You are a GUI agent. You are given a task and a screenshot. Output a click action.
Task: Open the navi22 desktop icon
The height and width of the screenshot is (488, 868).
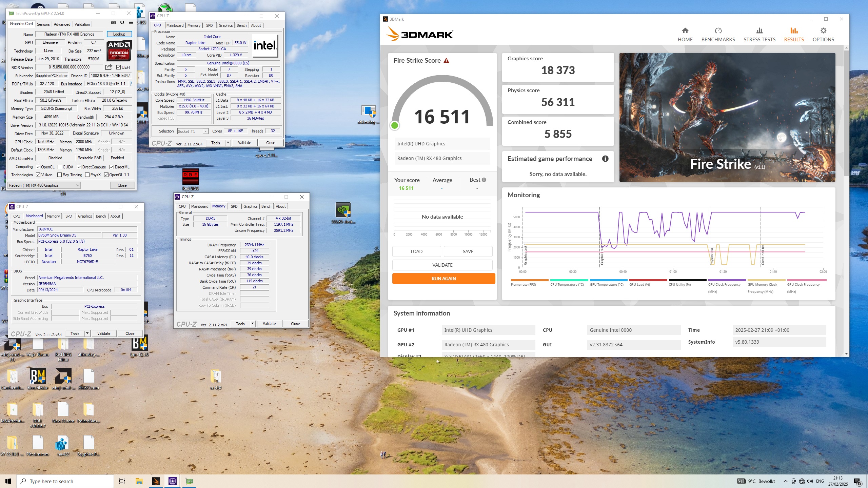click(63, 446)
